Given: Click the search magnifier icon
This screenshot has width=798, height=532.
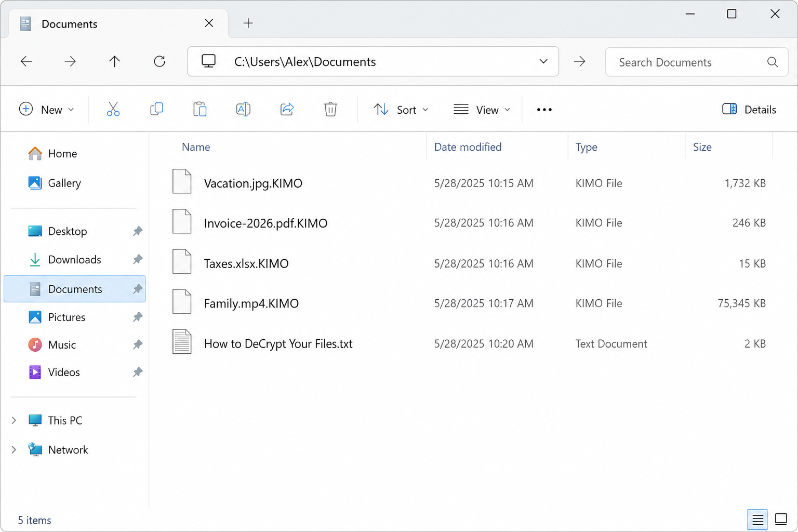Looking at the screenshot, I should click(773, 62).
